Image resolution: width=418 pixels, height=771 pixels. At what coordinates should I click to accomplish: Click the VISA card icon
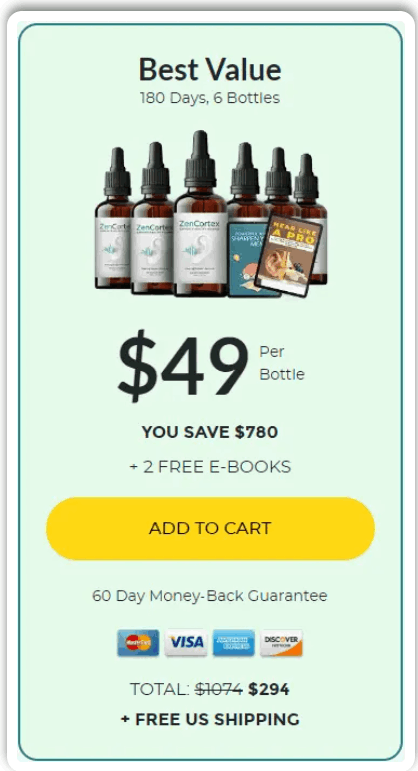pos(186,643)
